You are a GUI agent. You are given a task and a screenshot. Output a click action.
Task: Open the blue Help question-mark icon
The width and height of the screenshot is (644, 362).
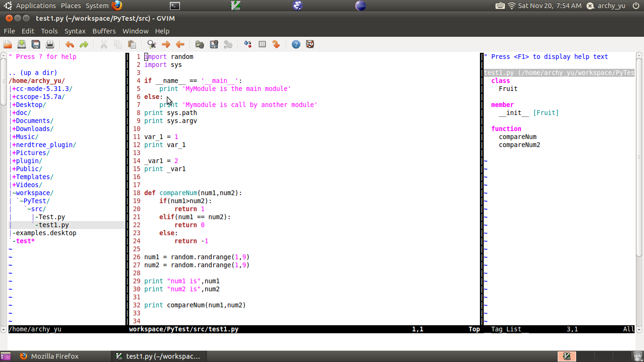(296, 44)
